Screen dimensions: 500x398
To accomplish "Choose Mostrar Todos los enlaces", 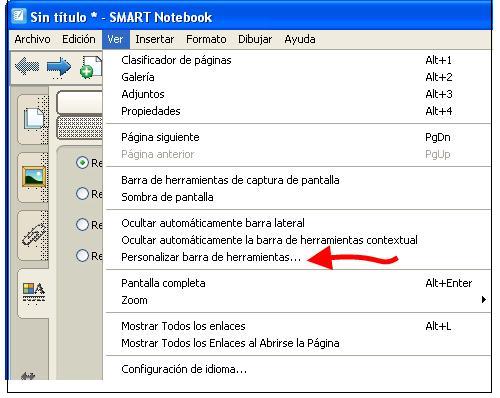I will tap(298, 326).
